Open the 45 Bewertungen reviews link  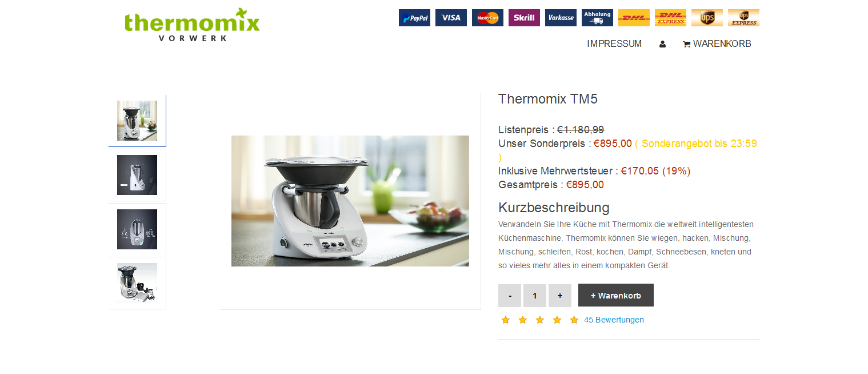pos(614,320)
